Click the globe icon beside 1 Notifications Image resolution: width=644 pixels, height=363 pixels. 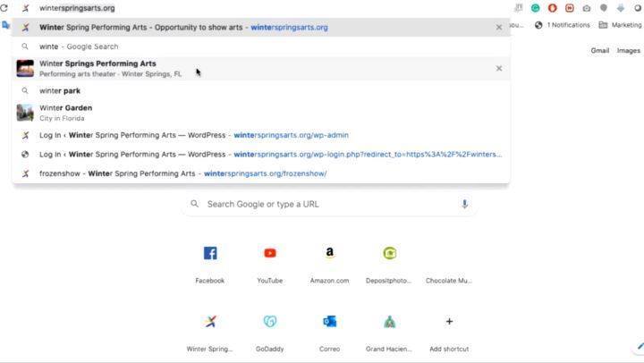coord(538,25)
